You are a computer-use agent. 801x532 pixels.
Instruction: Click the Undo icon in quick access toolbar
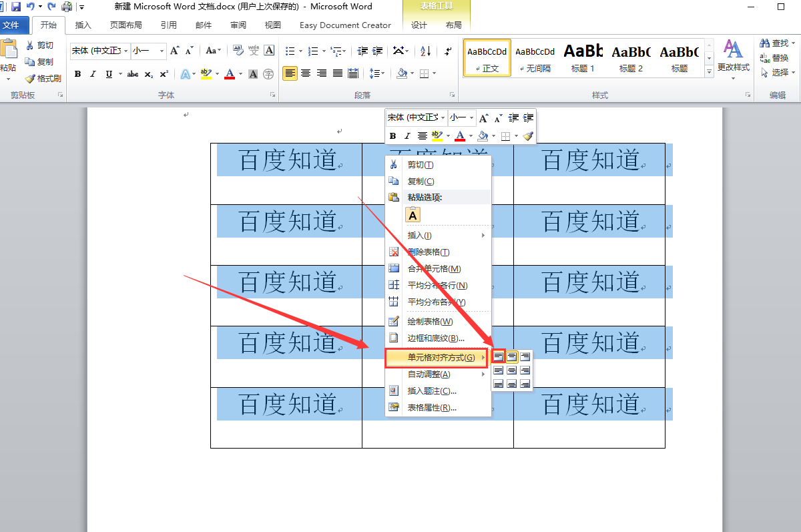[30, 7]
